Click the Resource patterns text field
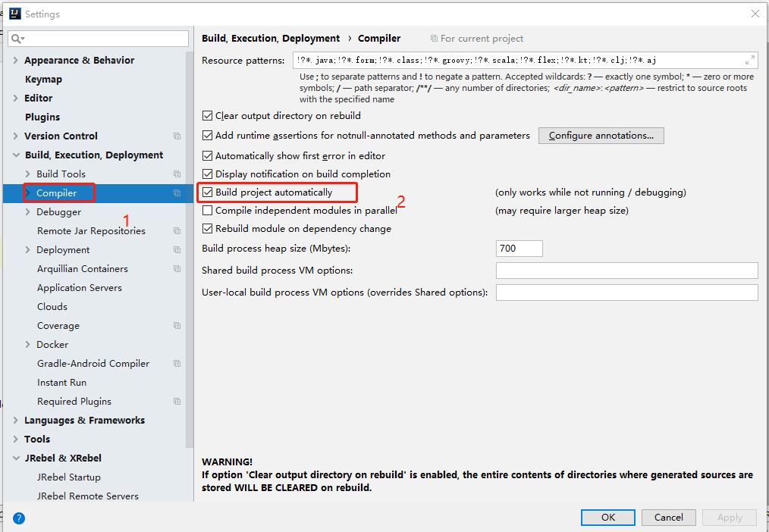Screen dimensions: 769x532 [x=526, y=61]
